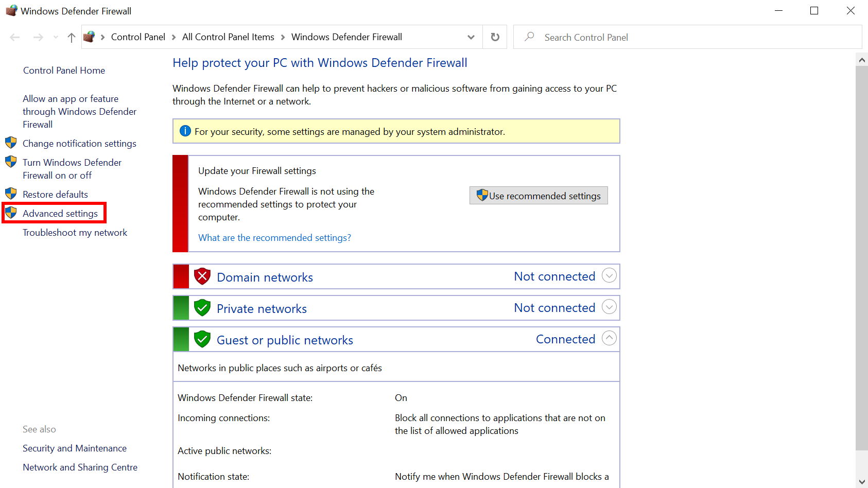Click 'Windows Defender Firewall state:' label
The height and width of the screenshot is (488, 868).
[x=245, y=398]
